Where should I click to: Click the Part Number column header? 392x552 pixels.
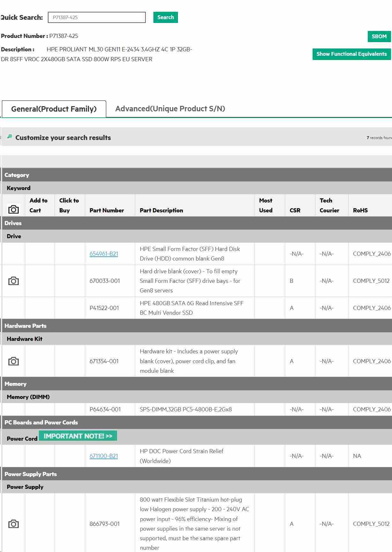107,210
